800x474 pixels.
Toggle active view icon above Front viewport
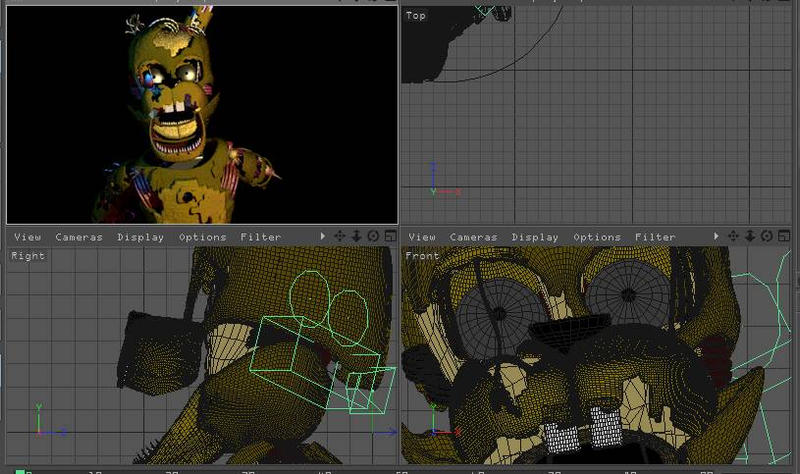(784, 236)
